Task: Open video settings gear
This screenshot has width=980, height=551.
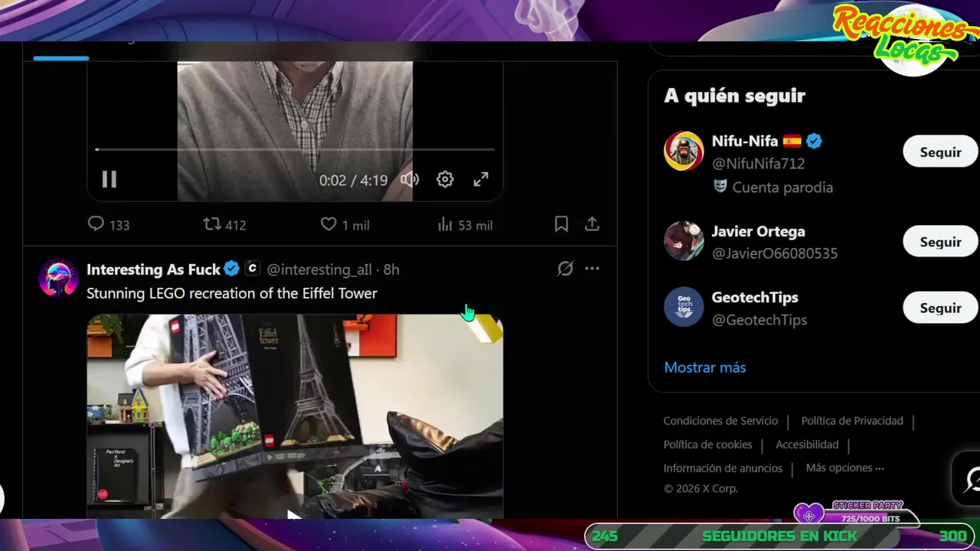Action: tap(445, 179)
